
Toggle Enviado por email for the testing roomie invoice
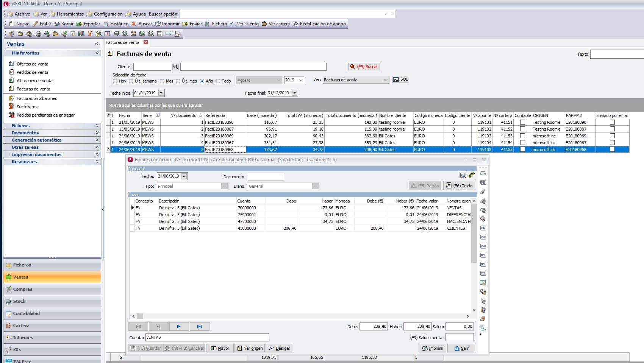point(613,122)
